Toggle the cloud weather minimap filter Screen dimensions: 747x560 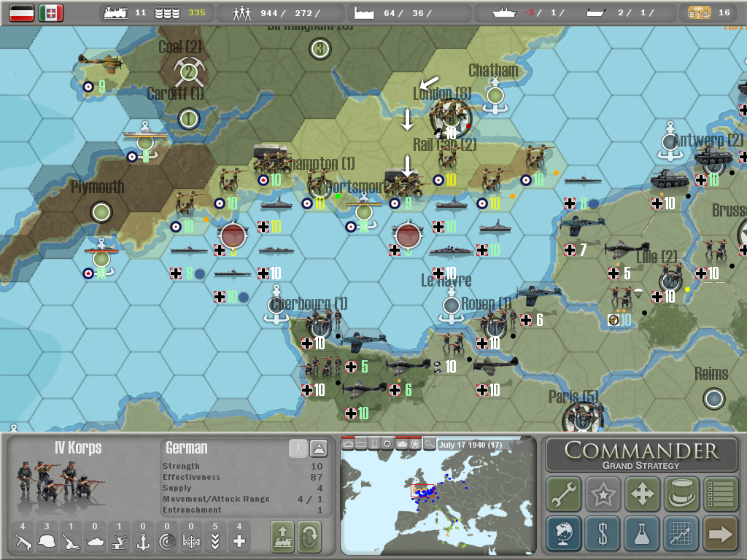point(348,443)
